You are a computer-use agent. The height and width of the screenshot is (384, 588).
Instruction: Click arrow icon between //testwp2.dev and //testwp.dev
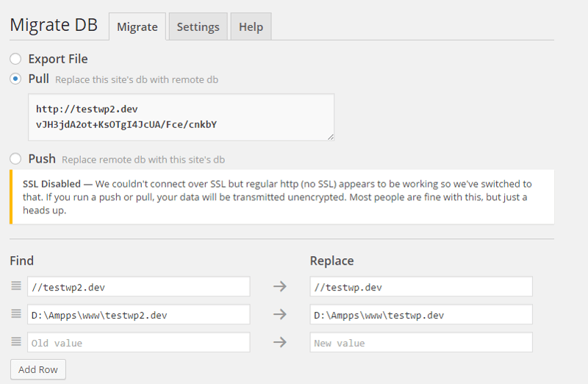[x=280, y=286]
